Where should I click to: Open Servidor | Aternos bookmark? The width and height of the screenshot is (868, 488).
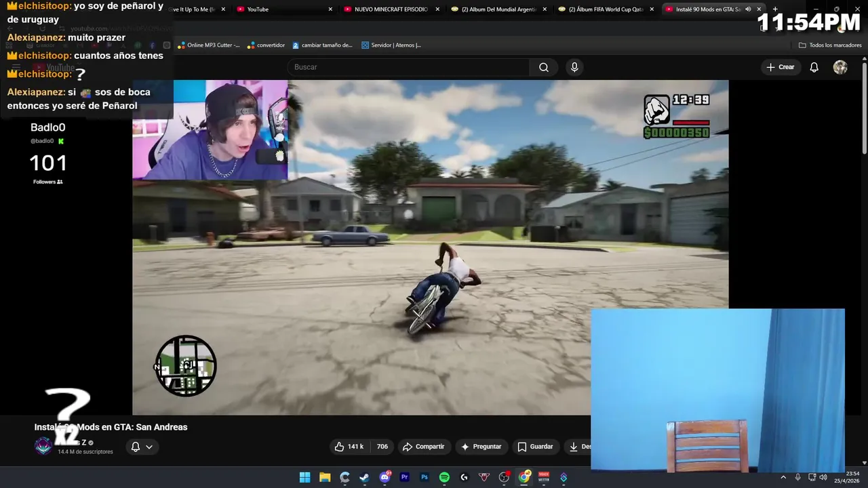pyautogui.click(x=391, y=45)
